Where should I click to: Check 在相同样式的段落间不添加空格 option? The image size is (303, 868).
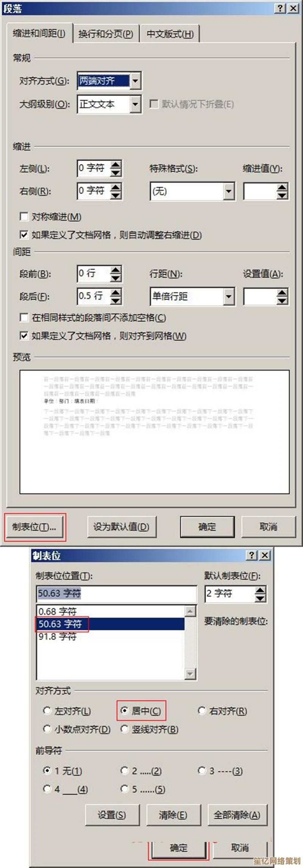click(24, 318)
